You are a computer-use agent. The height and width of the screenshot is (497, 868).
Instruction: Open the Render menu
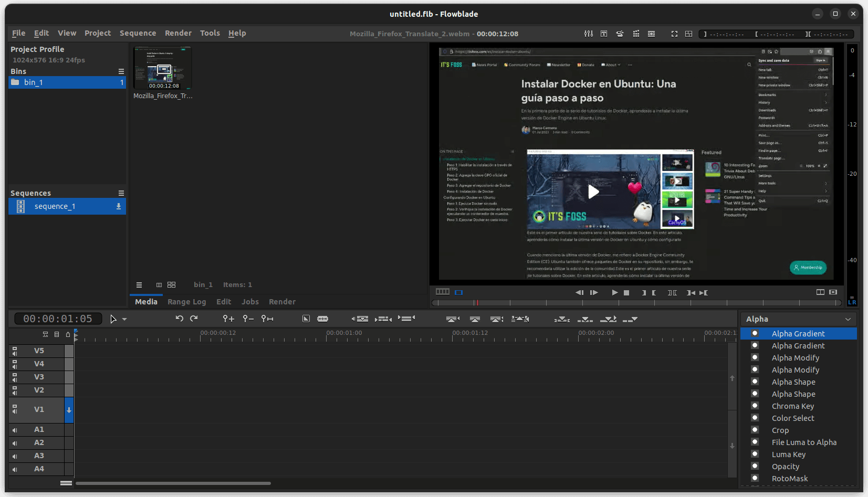click(x=178, y=33)
